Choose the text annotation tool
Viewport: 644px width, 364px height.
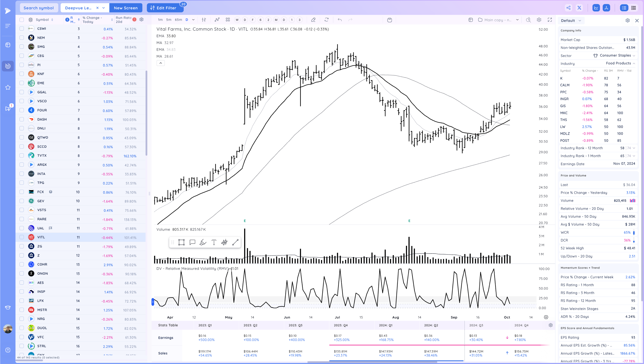pos(214,242)
